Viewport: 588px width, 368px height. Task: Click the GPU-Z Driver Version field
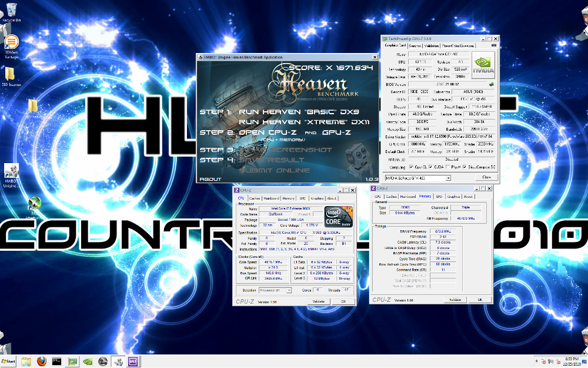pyautogui.click(x=452, y=137)
